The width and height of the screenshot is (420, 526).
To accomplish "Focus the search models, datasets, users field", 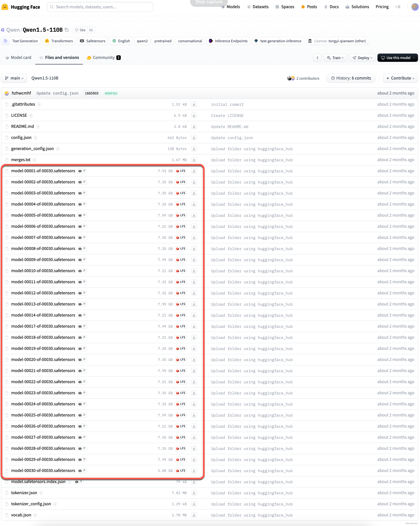I will [x=100, y=7].
